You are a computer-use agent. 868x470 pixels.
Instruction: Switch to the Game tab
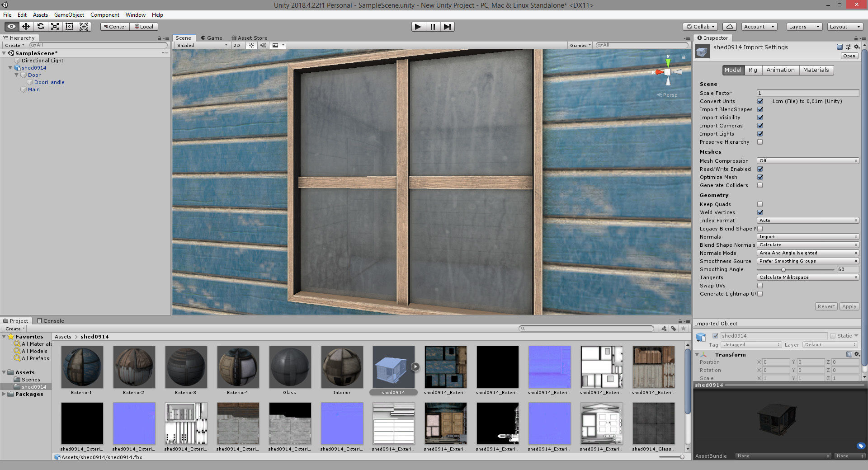coord(212,38)
